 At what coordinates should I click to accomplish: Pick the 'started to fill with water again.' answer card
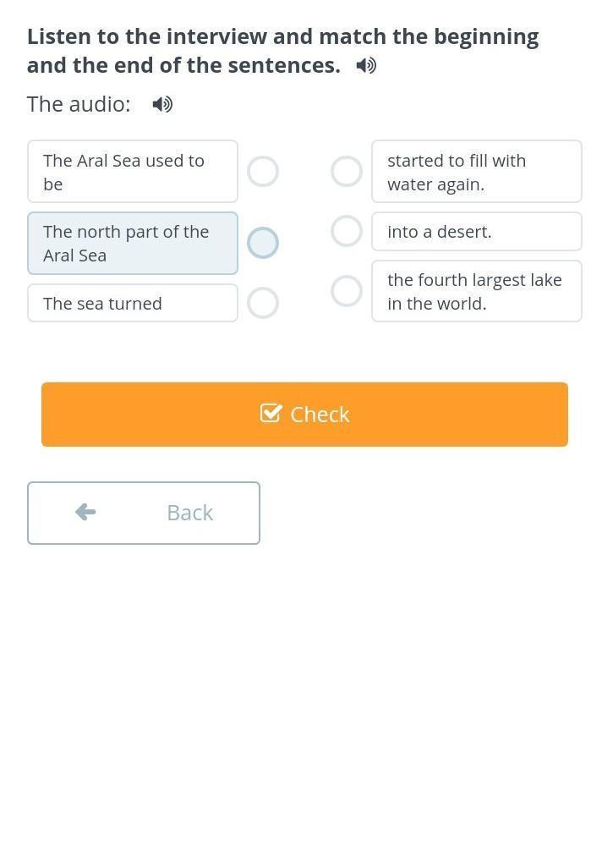pos(477,172)
